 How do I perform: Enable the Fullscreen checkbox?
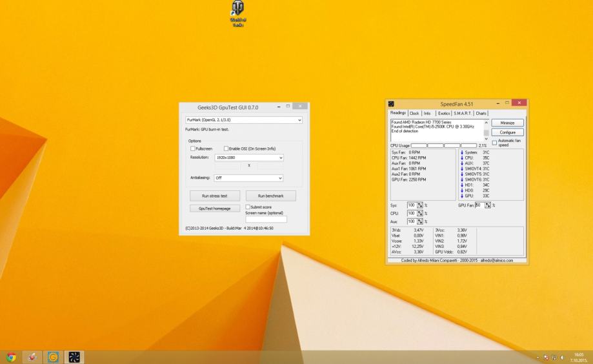(192, 148)
